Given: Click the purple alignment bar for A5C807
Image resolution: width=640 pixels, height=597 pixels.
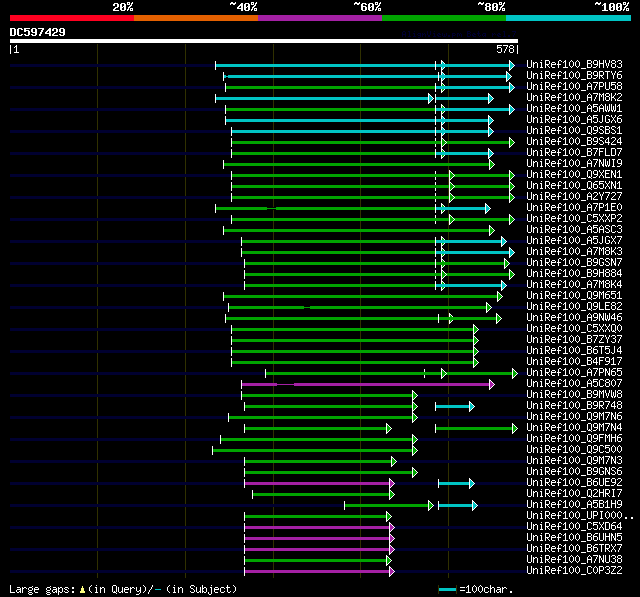Looking at the screenshot, I should pyautogui.click(x=367, y=384).
